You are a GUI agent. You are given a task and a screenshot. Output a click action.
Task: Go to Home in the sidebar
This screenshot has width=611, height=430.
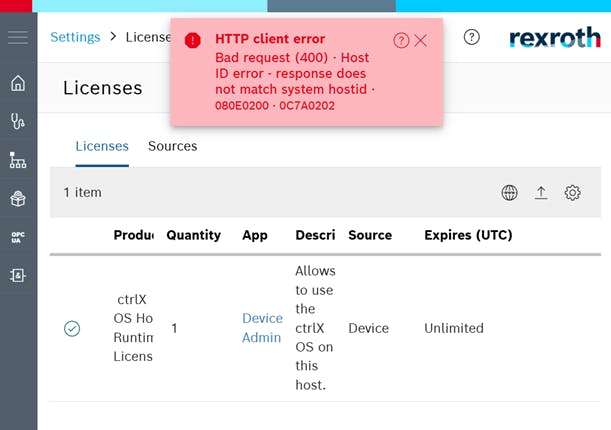pos(18,83)
